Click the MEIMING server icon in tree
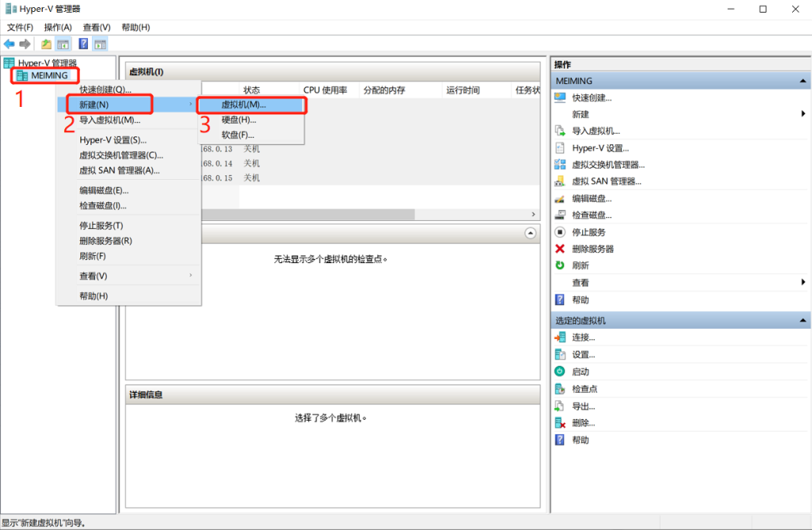 (x=21, y=75)
